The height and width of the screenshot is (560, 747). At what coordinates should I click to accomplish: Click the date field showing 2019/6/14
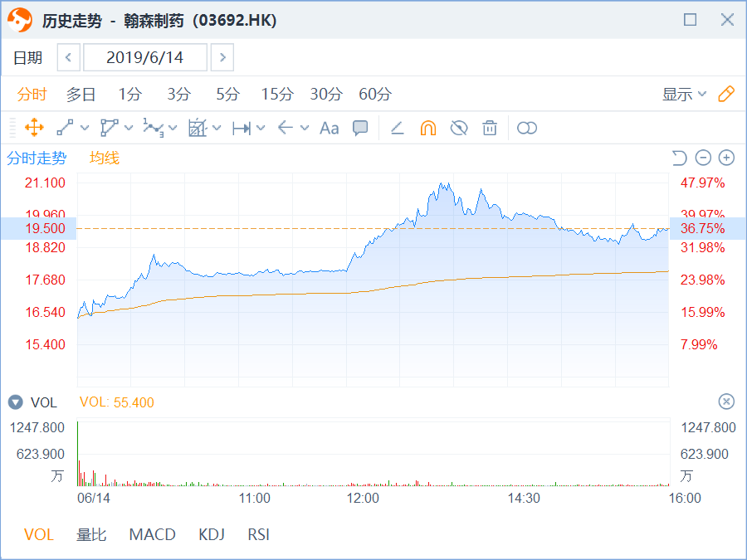pos(145,57)
